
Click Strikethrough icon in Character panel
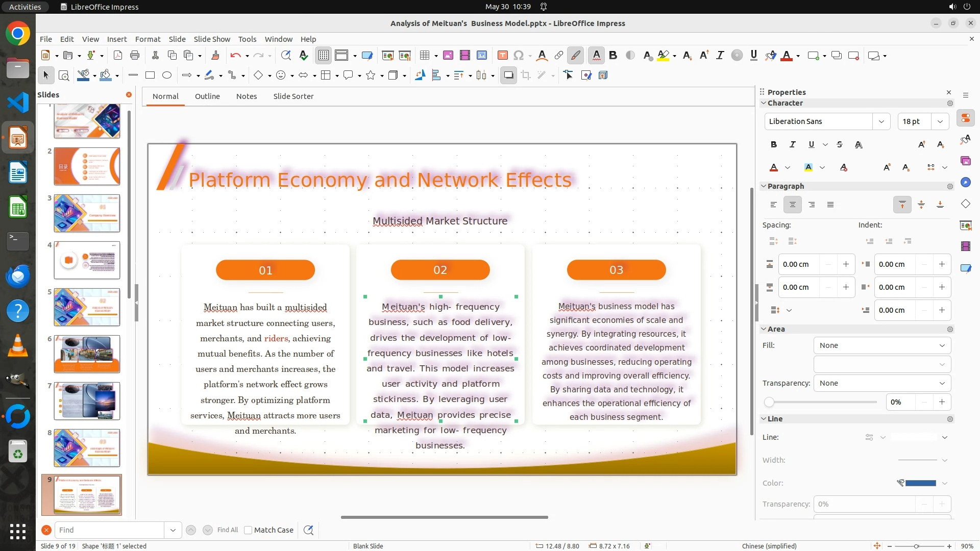pyautogui.click(x=840, y=145)
